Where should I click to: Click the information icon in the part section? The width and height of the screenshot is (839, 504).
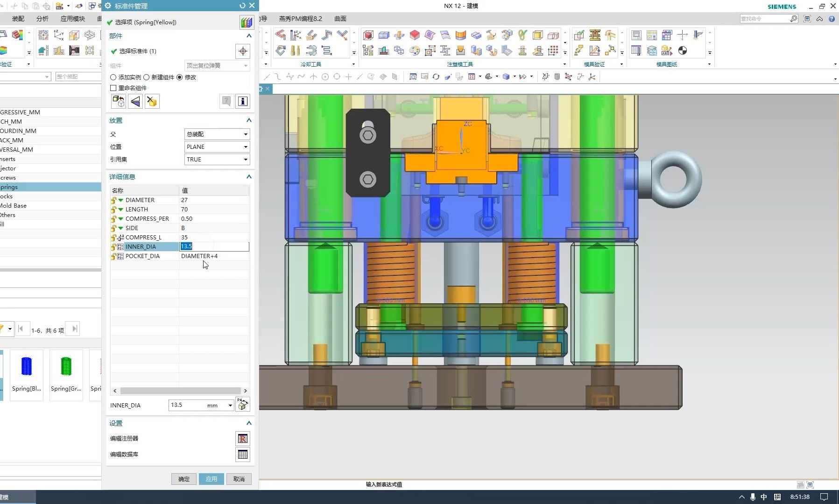[x=242, y=101]
